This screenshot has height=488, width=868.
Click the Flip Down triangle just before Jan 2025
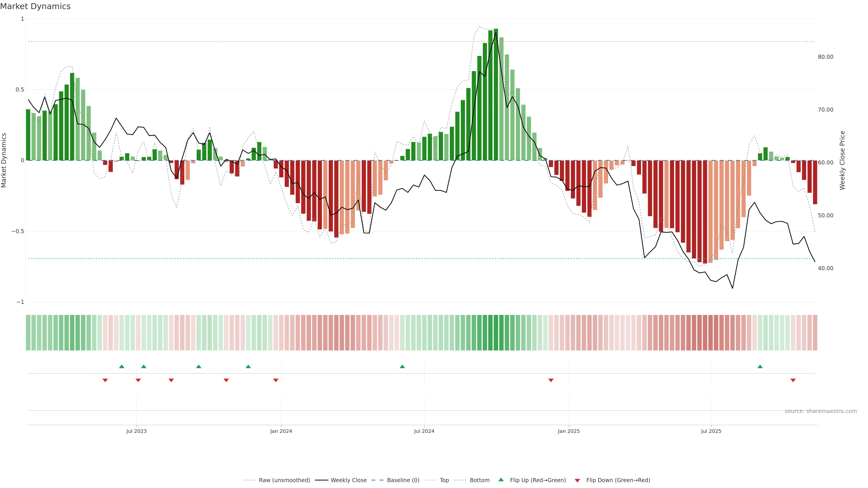551,380
